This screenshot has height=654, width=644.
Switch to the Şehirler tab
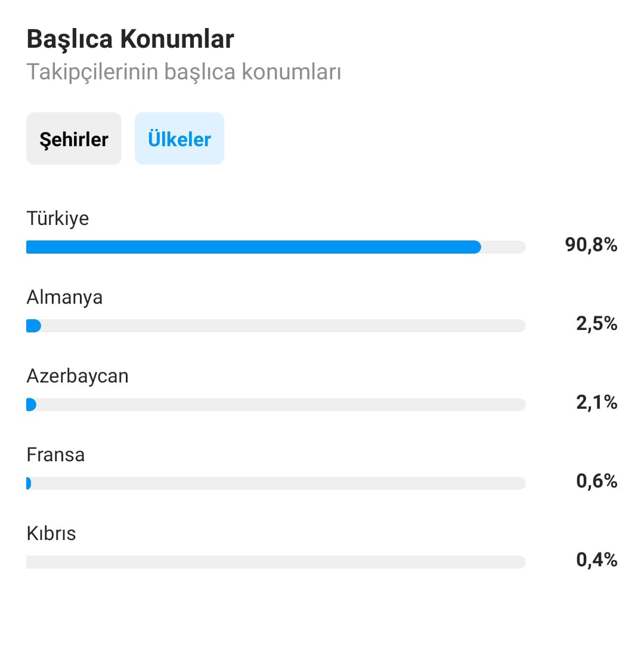click(74, 138)
